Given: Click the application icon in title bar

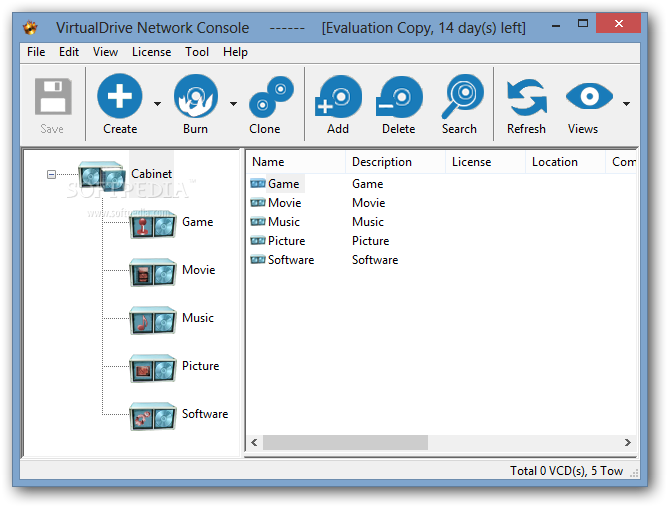Looking at the screenshot, I should (30, 28).
